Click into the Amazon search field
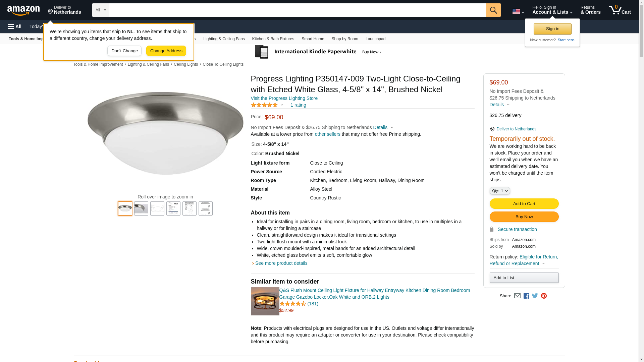 pyautogui.click(x=297, y=10)
